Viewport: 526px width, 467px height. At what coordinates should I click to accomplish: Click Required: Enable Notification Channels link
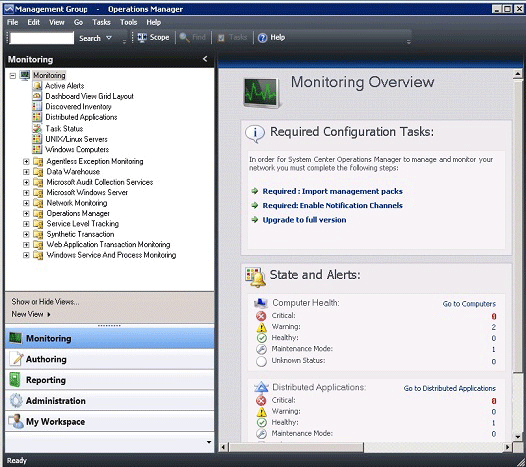click(332, 205)
